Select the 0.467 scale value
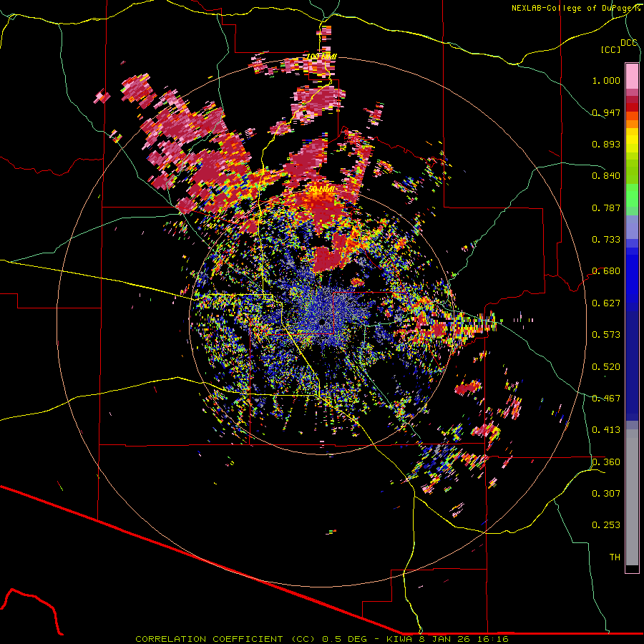 606,399
